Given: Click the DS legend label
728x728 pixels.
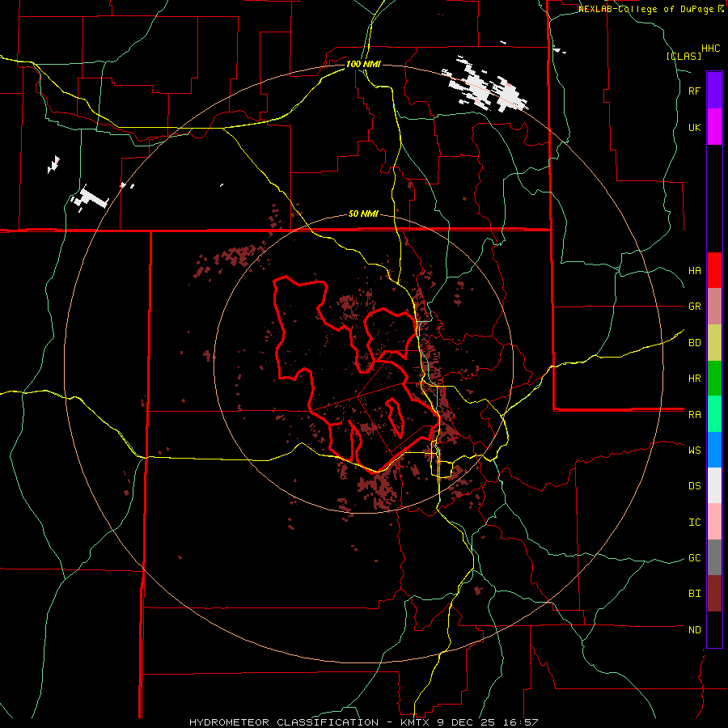Looking at the screenshot, I should pyautogui.click(x=694, y=486).
